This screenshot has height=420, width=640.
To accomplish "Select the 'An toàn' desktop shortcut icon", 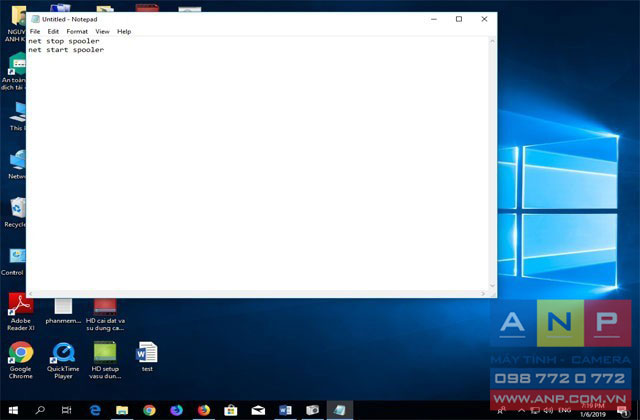I will 14,71.
